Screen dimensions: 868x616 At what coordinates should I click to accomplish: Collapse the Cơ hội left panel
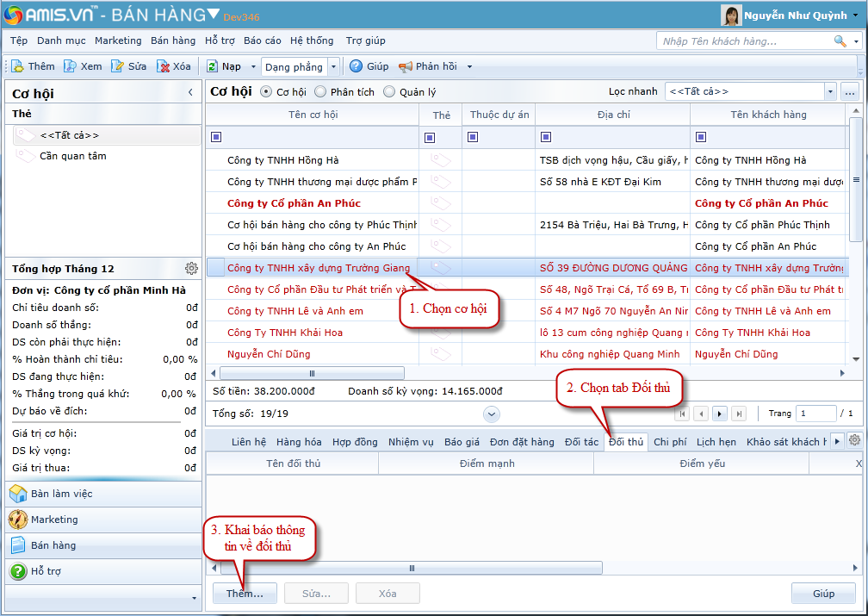click(190, 93)
